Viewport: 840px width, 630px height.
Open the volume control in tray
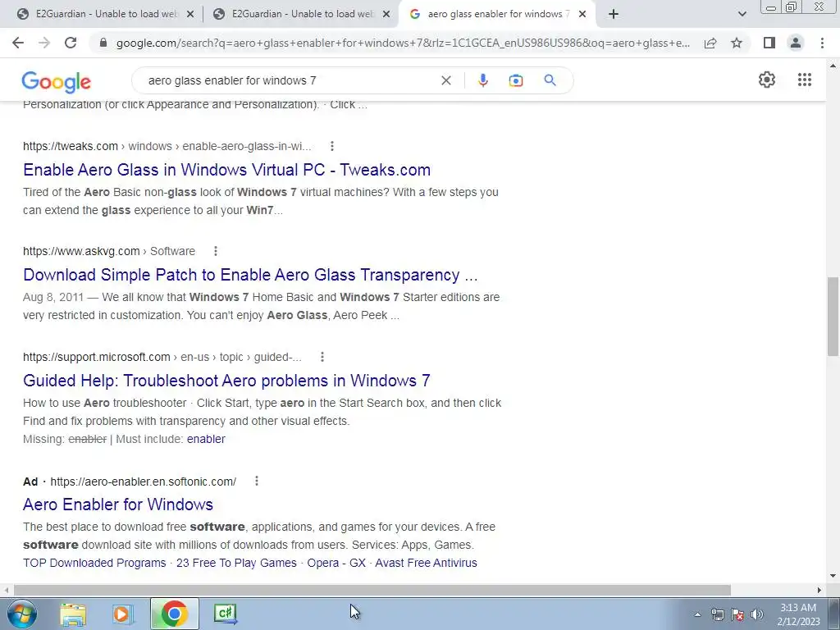click(757, 614)
